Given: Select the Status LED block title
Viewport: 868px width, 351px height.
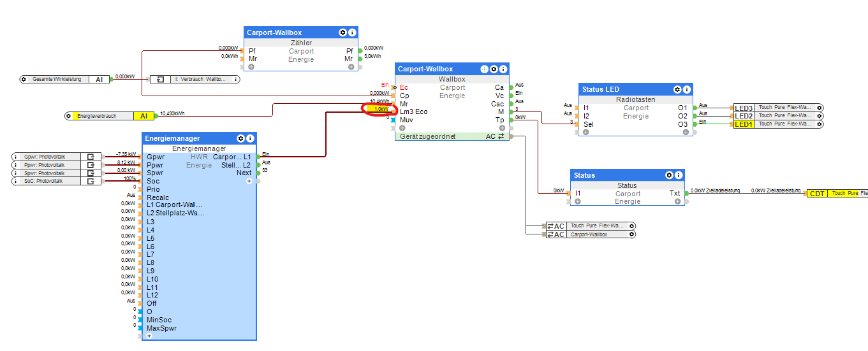Looking at the screenshot, I should click(x=601, y=89).
